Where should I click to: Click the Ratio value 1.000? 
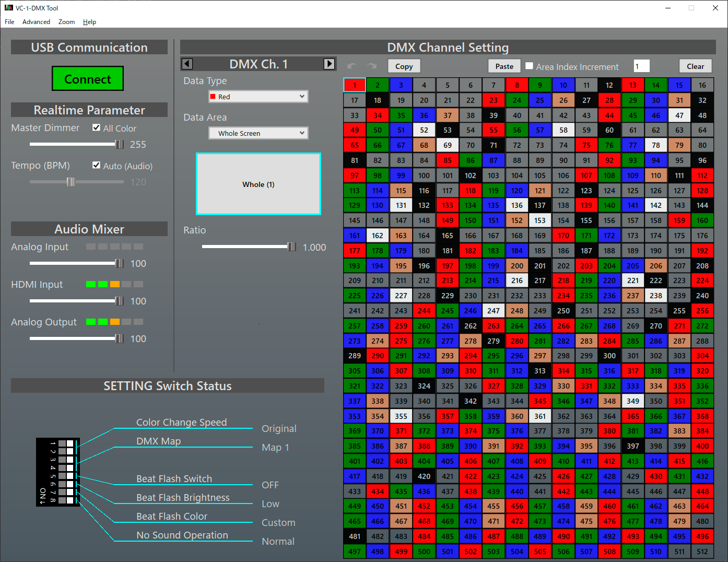pyautogui.click(x=314, y=247)
